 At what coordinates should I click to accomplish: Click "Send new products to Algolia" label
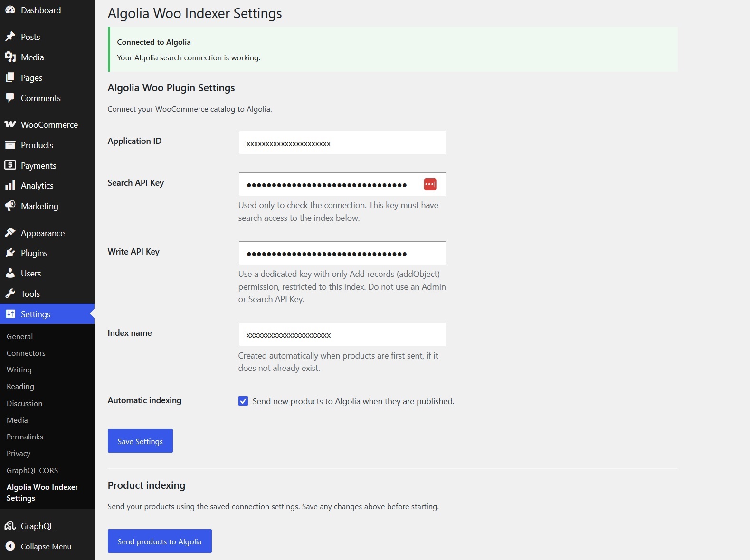[353, 401]
